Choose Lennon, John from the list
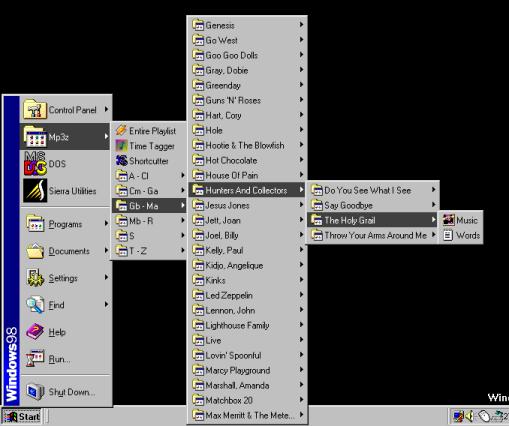 pos(247,310)
